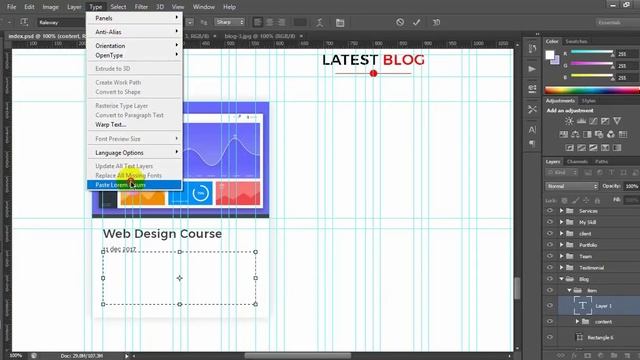Add Color Balance adjustment

[575, 134]
